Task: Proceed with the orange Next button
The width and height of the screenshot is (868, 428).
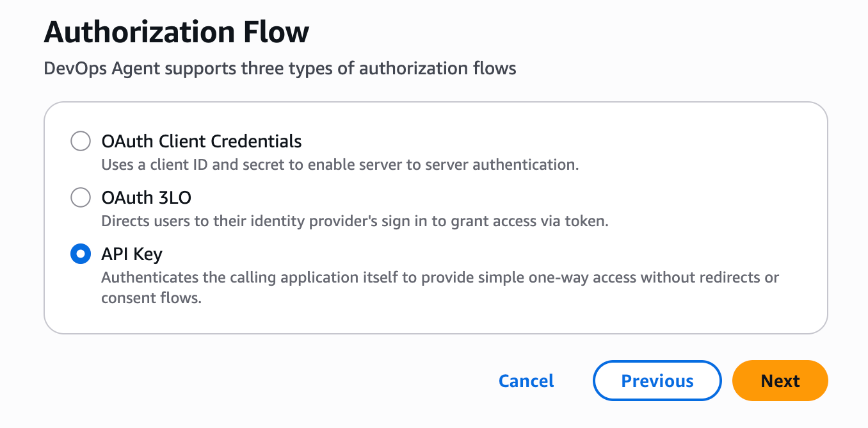Action: tap(780, 381)
